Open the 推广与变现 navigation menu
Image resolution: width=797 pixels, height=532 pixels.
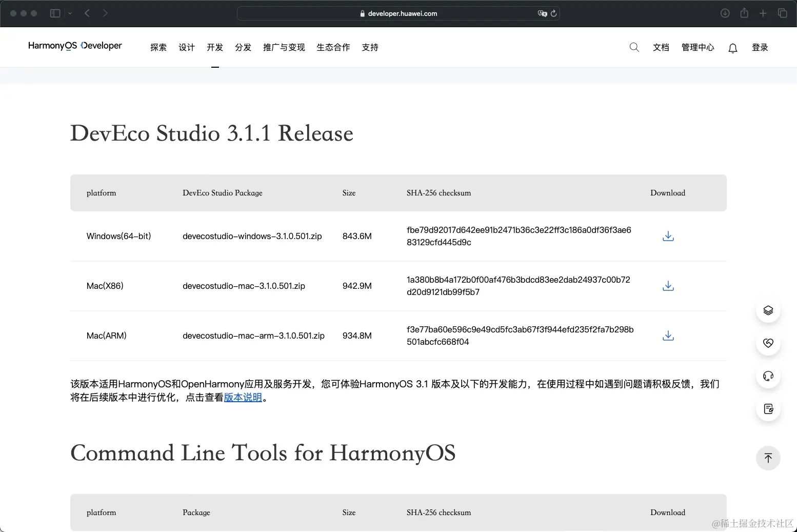point(284,47)
